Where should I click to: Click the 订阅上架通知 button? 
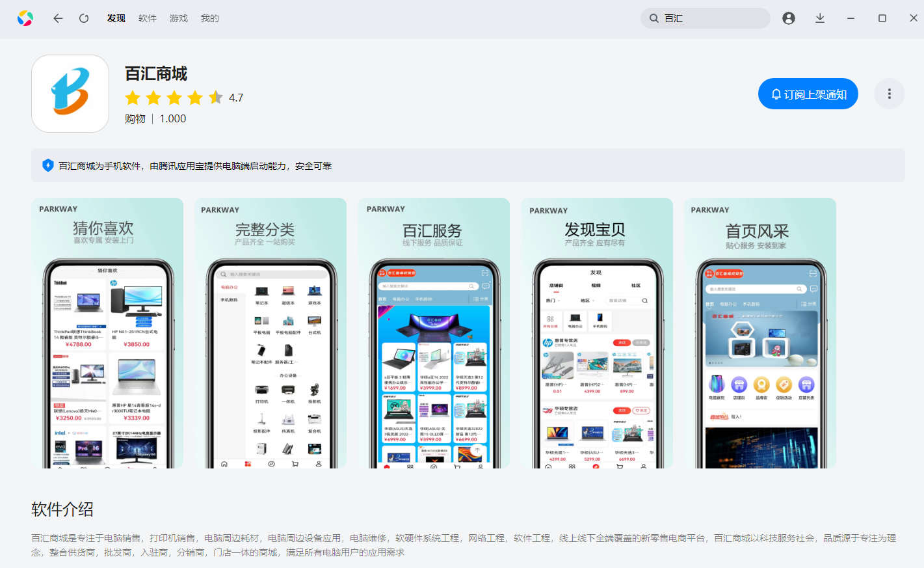(808, 94)
